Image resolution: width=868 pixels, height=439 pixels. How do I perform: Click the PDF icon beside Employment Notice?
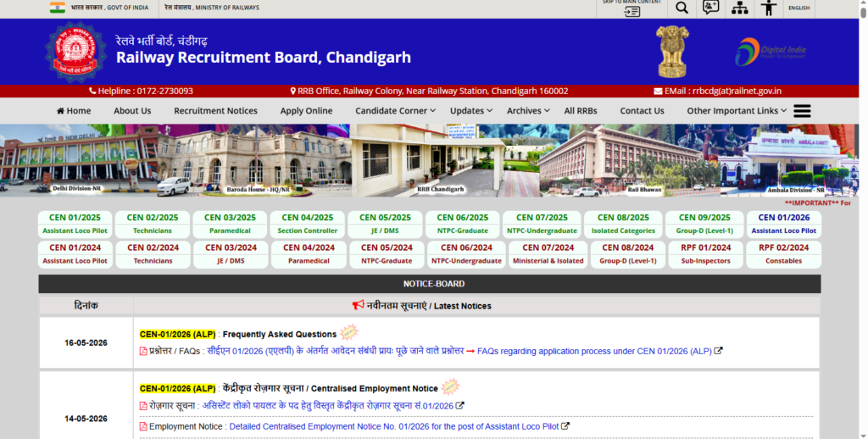(142, 426)
